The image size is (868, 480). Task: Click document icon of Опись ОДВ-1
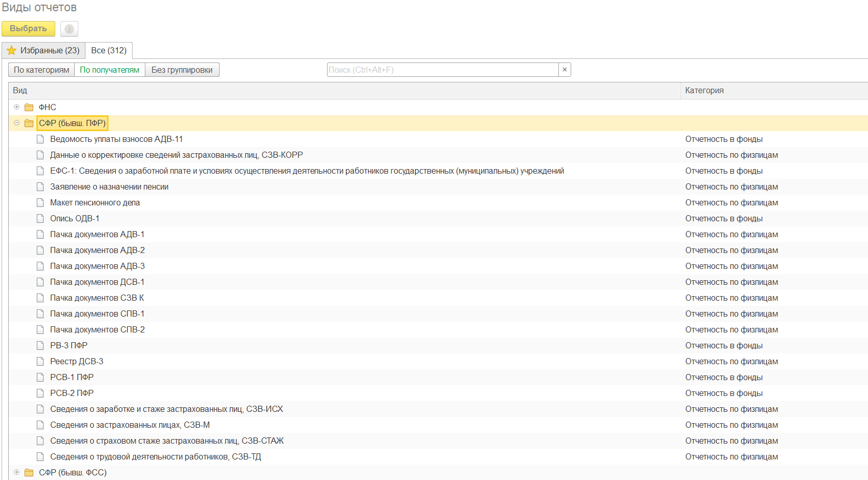click(40, 218)
